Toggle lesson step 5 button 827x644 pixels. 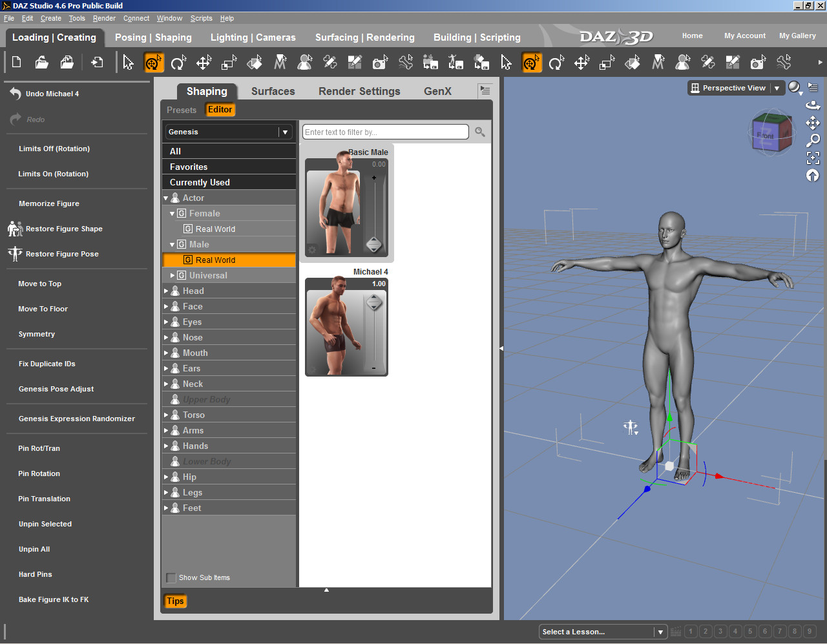coord(750,632)
